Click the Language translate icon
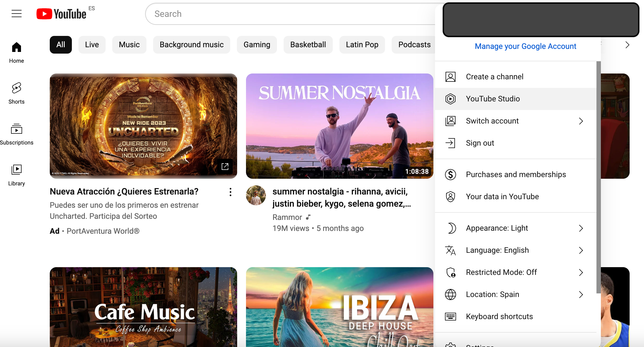644x347 pixels. coord(451,250)
